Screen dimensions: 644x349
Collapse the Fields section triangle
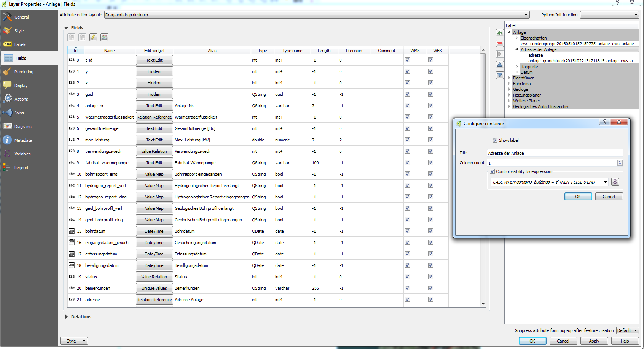click(66, 28)
